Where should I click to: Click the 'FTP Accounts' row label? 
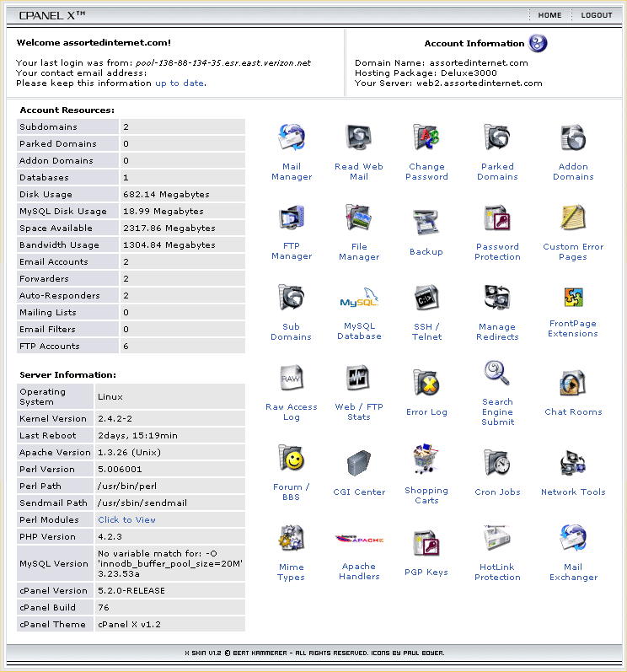click(x=50, y=347)
